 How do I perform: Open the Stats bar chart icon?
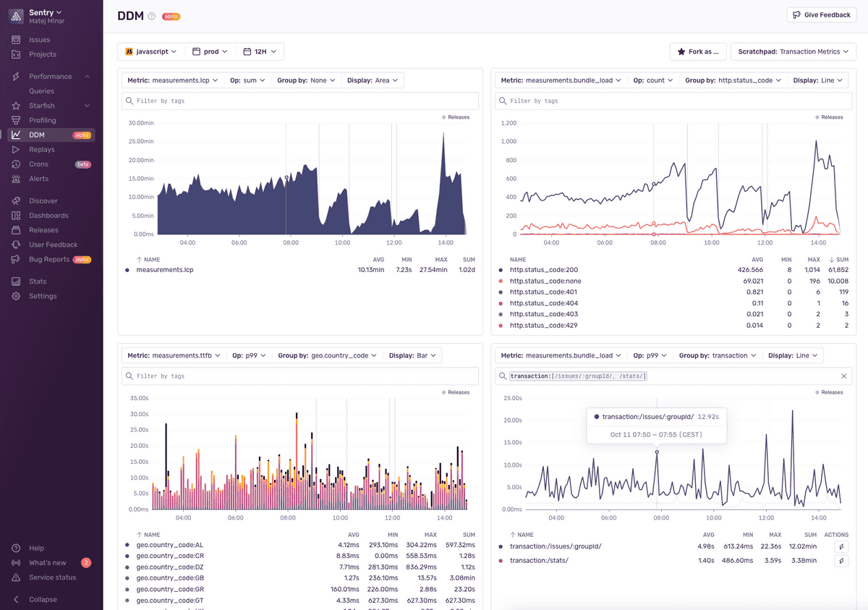point(16,281)
